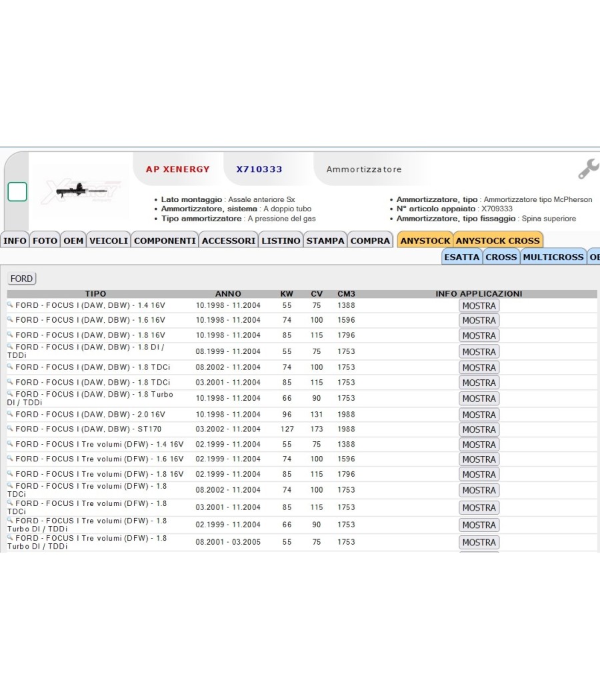Click magnifier icon for Focus I 1.8 16V
600x700 pixels.
coord(10,334)
